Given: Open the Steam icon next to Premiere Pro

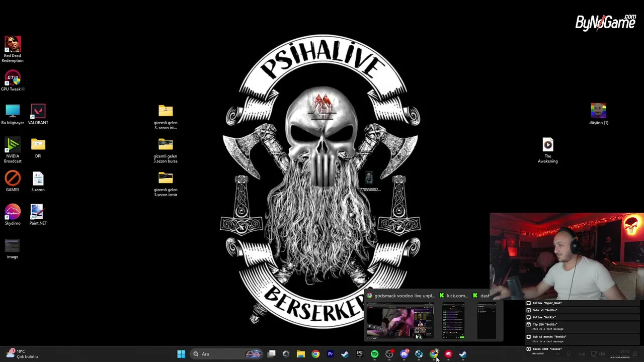Looking at the screenshot, I should [345, 354].
